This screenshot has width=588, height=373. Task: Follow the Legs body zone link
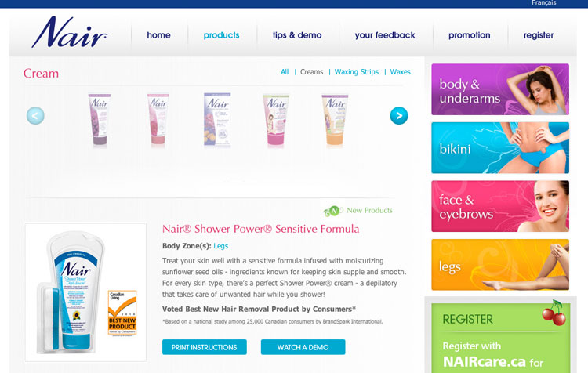tap(220, 246)
